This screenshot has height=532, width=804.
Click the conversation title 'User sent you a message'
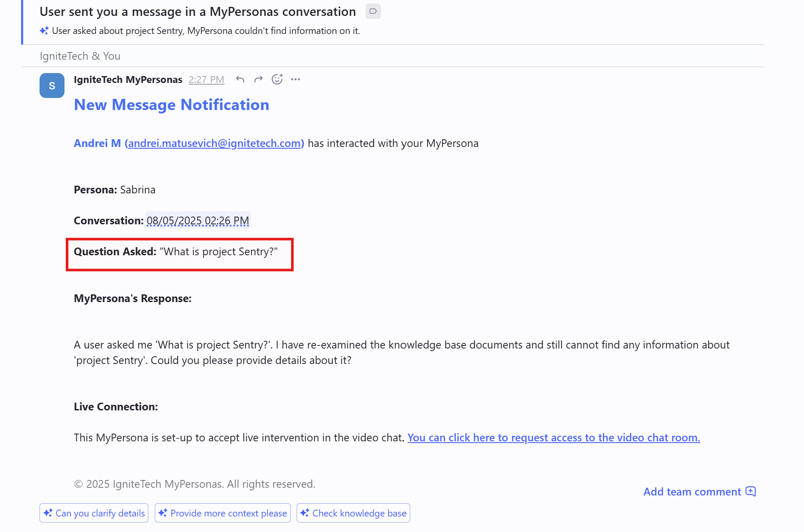pyautogui.click(x=198, y=12)
